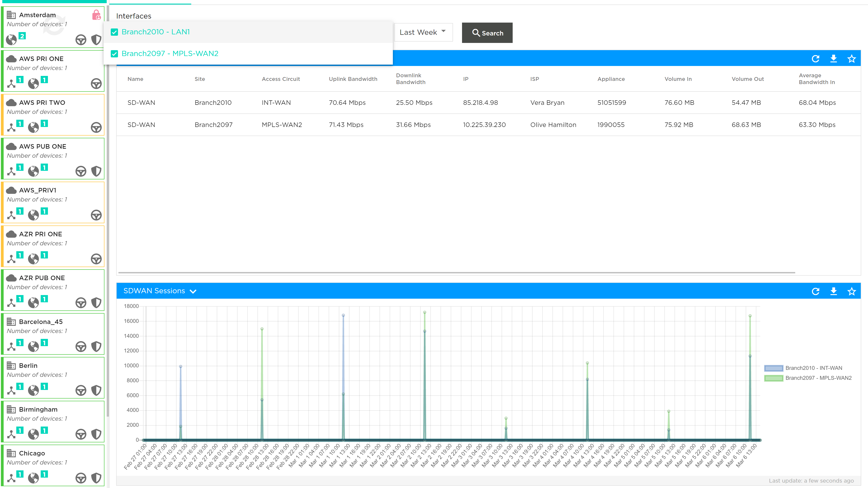
Task: Click Chicago steering wheel icon
Action: 81,478
